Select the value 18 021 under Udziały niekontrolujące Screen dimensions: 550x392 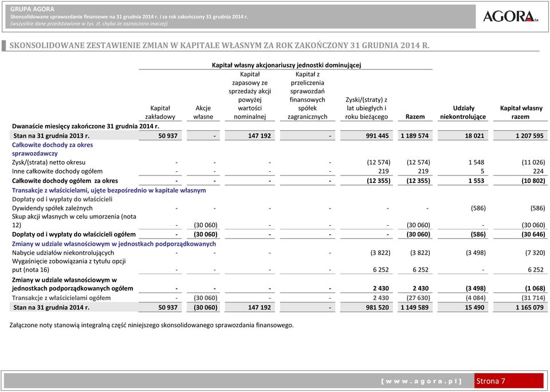[x=474, y=136]
